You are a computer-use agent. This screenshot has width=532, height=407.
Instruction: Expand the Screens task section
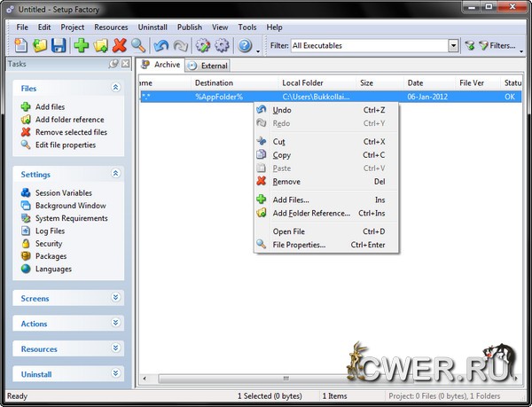click(115, 298)
